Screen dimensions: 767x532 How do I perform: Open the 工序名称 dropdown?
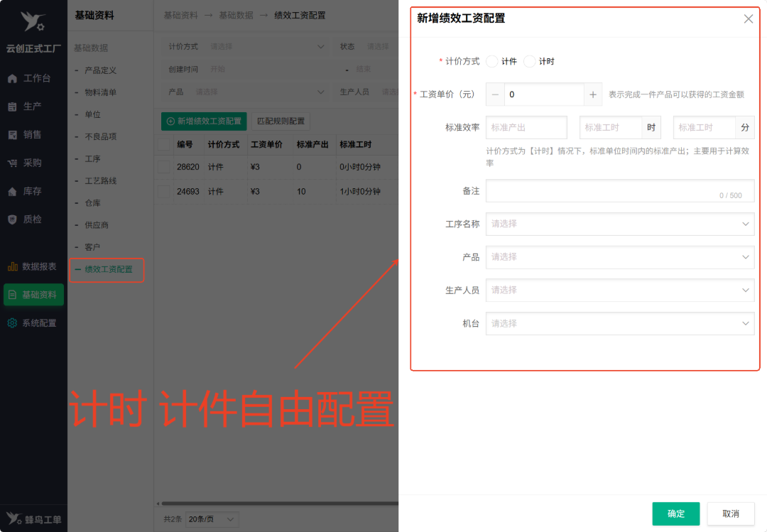620,224
